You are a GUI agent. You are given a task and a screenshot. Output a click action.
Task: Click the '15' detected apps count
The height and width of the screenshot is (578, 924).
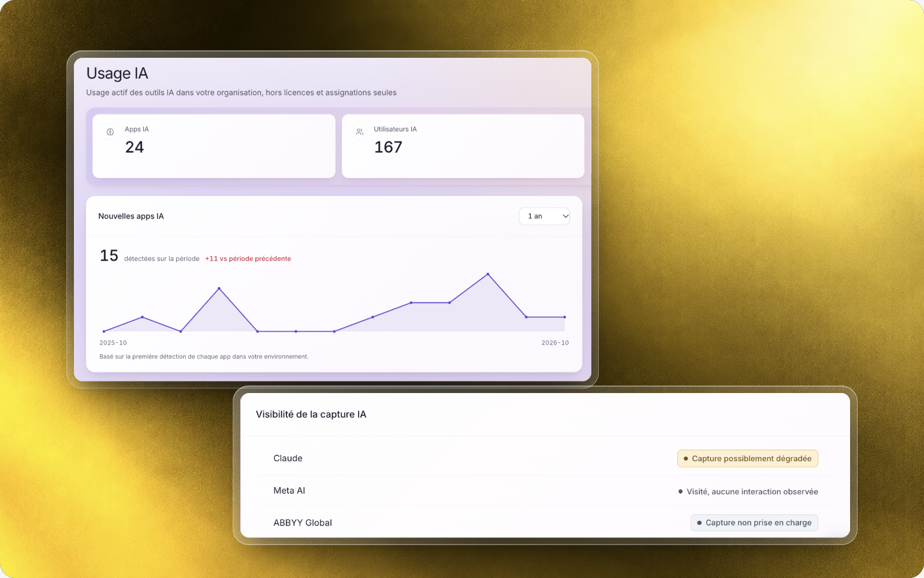(109, 255)
